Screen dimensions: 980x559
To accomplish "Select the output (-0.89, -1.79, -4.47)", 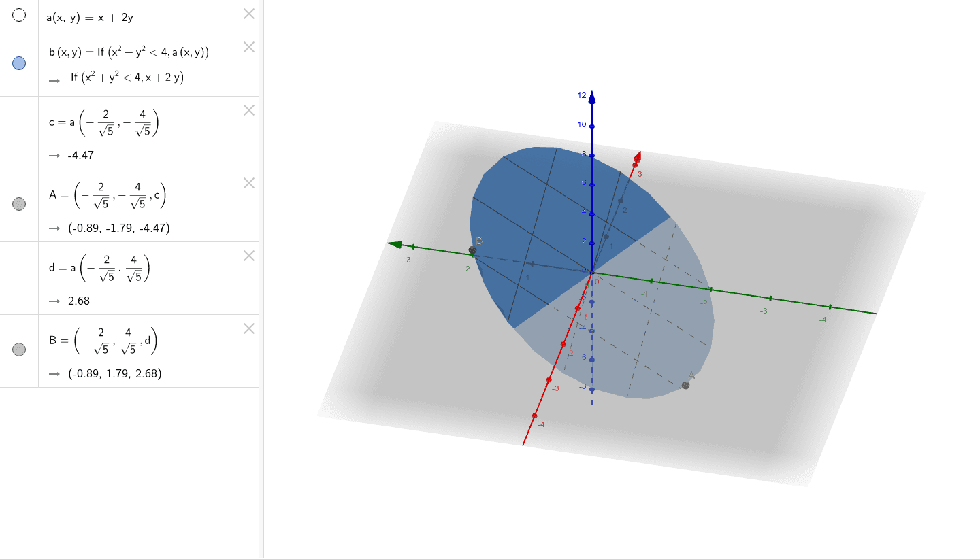I will pos(119,228).
